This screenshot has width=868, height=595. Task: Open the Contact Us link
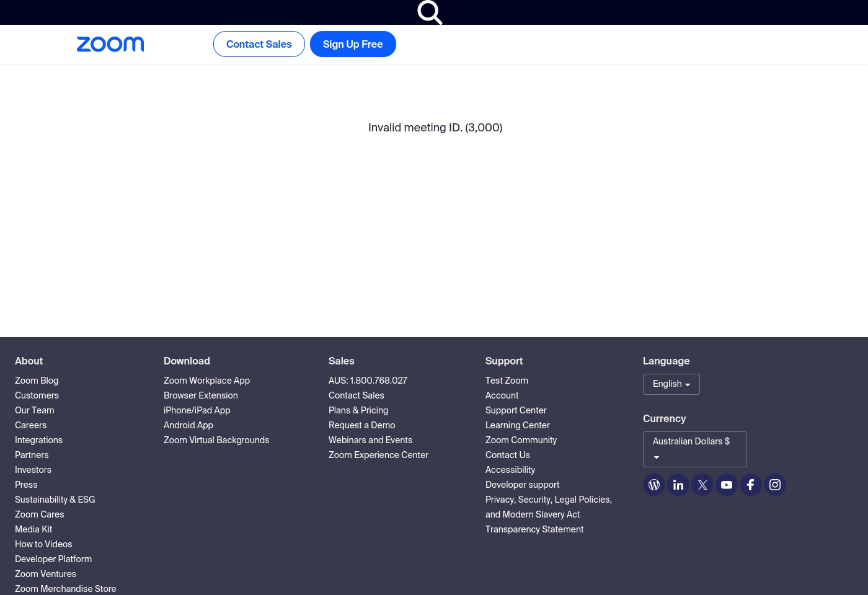pos(507,455)
